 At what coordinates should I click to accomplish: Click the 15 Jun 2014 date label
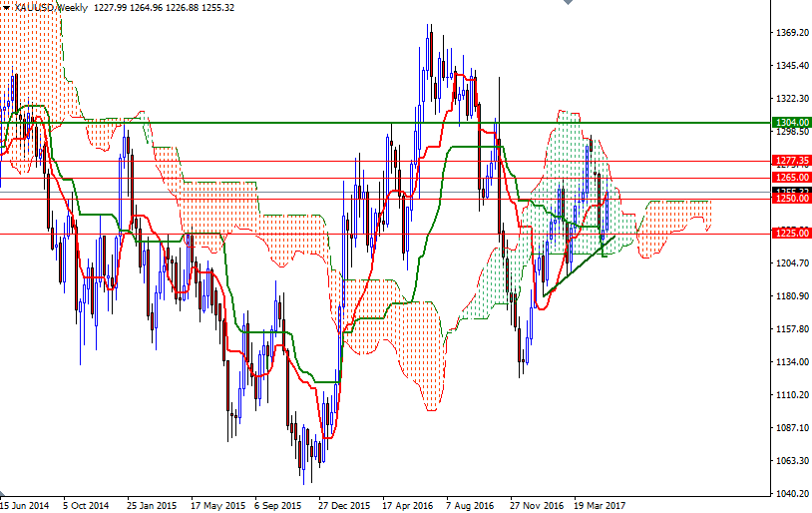[x=25, y=505]
